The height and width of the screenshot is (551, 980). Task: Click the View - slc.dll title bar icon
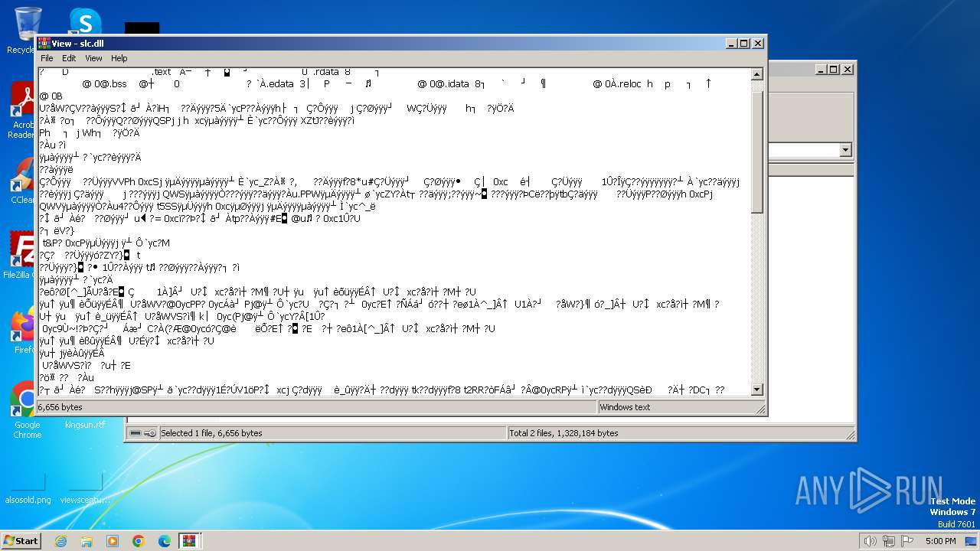click(44, 44)
